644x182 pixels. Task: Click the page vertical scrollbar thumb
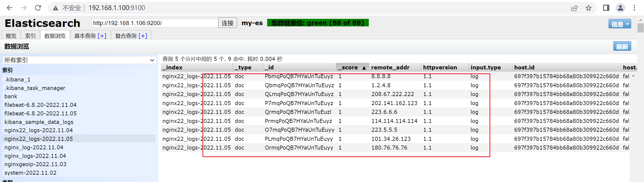[640, 28]
